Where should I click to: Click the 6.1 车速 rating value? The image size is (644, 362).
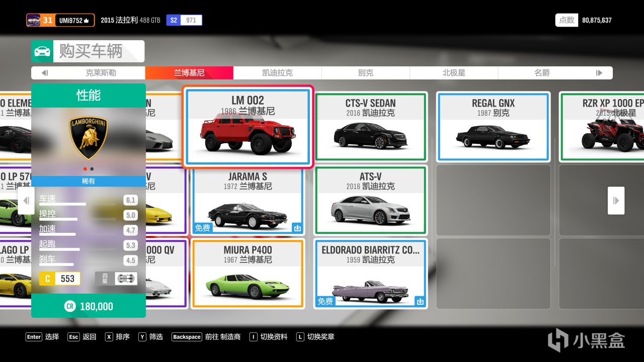131,200
